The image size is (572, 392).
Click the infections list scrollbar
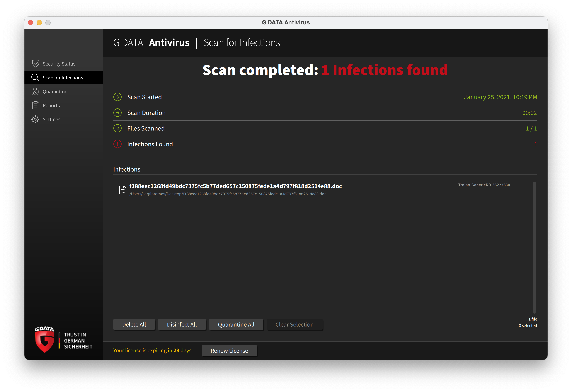pos(534,247)
